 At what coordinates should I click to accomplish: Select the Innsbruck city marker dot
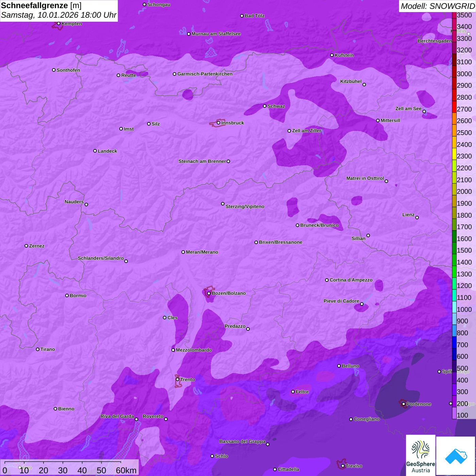tap(219, 123)
